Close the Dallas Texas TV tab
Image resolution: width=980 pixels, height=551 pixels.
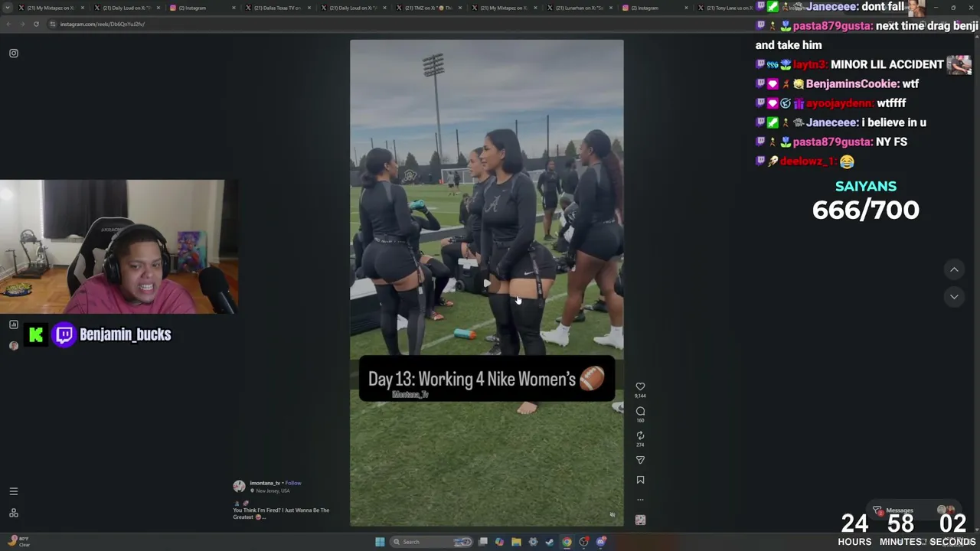click(x=309, y=8)
